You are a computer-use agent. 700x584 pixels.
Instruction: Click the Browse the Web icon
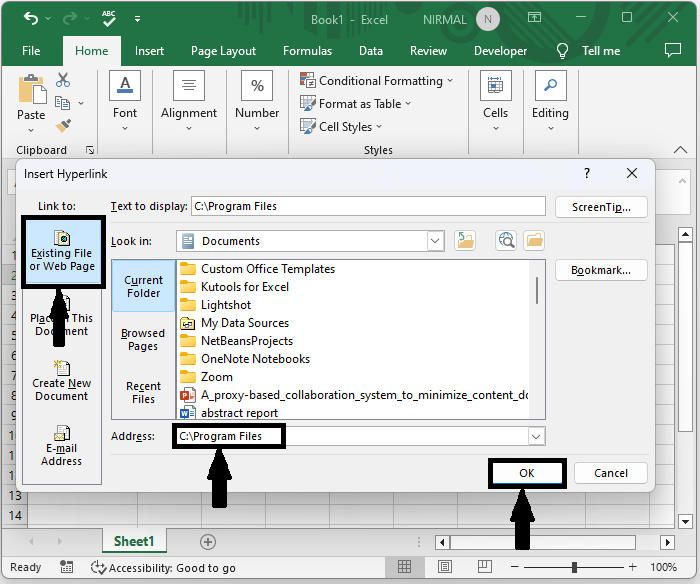(x=506, y=240)
